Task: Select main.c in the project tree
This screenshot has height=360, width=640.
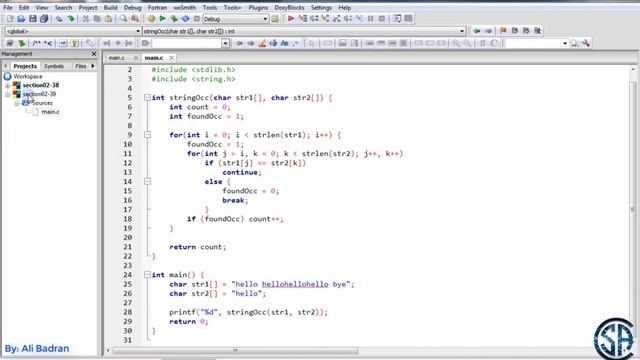Action: pos(50,112)
